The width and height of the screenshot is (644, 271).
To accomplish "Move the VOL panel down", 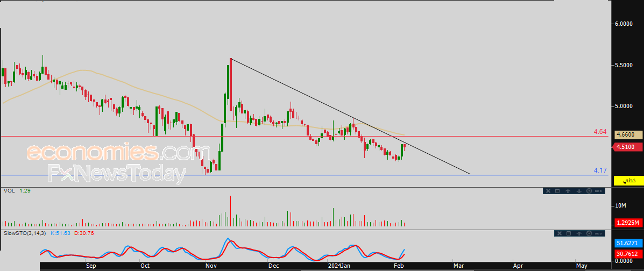I will tap(579, 191).
